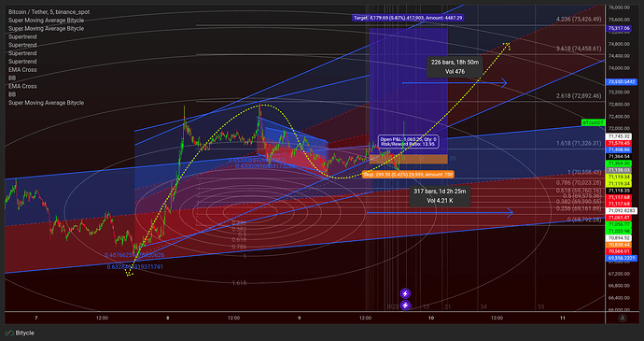The image size is (644, 341).
Task: Click the 71,118.35 black price label
Action: (x=619, y=191)
